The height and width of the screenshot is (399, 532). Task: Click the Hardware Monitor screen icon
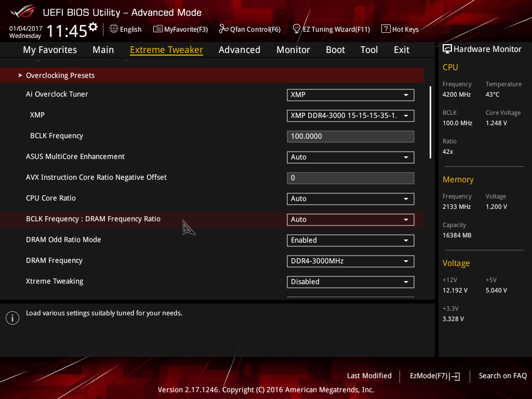pyautogui.click(x=447, y=49)
